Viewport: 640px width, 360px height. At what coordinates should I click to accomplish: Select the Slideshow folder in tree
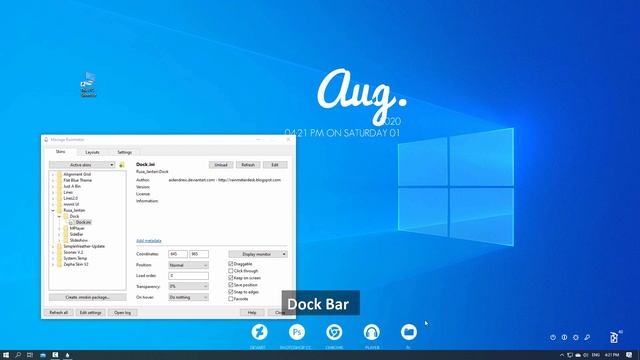point(78,240)
